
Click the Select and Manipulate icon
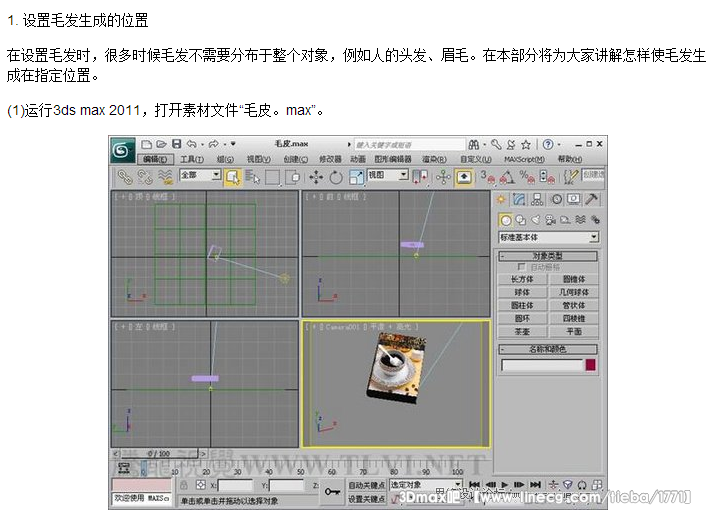pyautogui.click(x=444, y=177)
